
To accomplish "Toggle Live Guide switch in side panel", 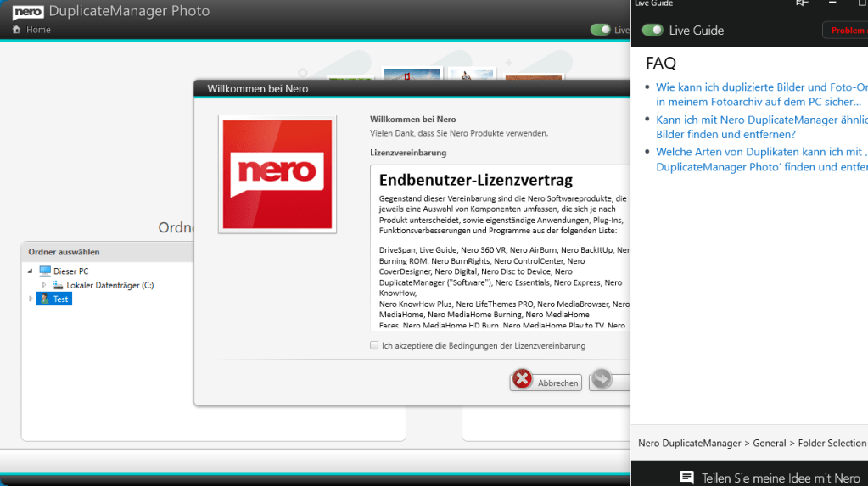I will [652, 31].
